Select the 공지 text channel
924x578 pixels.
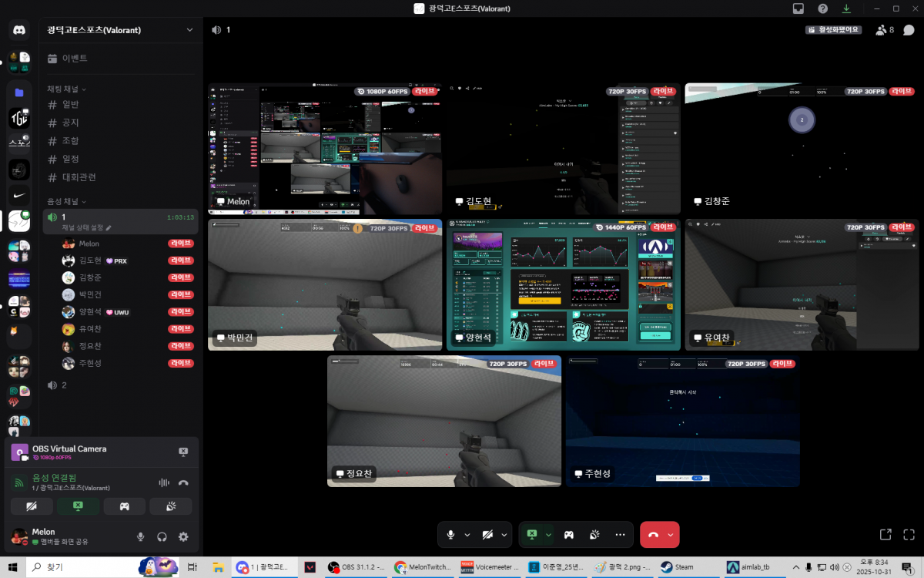coord(71,123)
